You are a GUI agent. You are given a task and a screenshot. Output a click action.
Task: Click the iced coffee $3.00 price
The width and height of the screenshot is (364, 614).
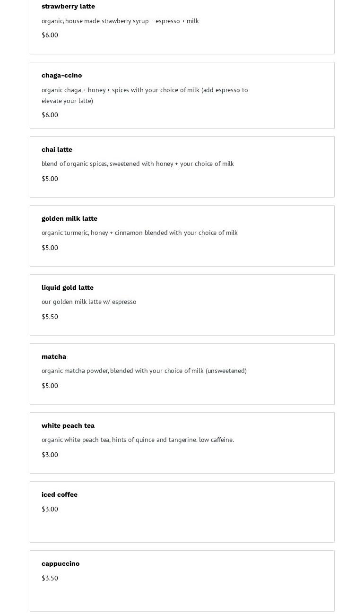coord(50,509)
